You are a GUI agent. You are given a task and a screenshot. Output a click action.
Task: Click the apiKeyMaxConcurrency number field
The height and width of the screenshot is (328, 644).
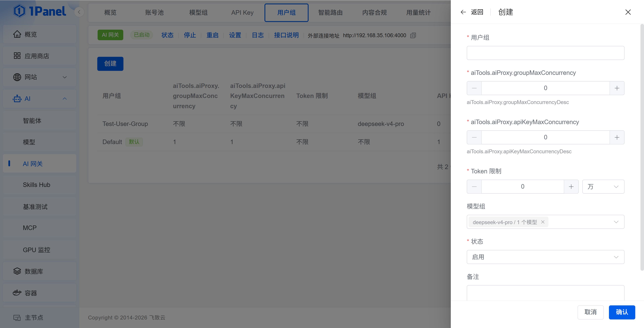tap(545, 137)
